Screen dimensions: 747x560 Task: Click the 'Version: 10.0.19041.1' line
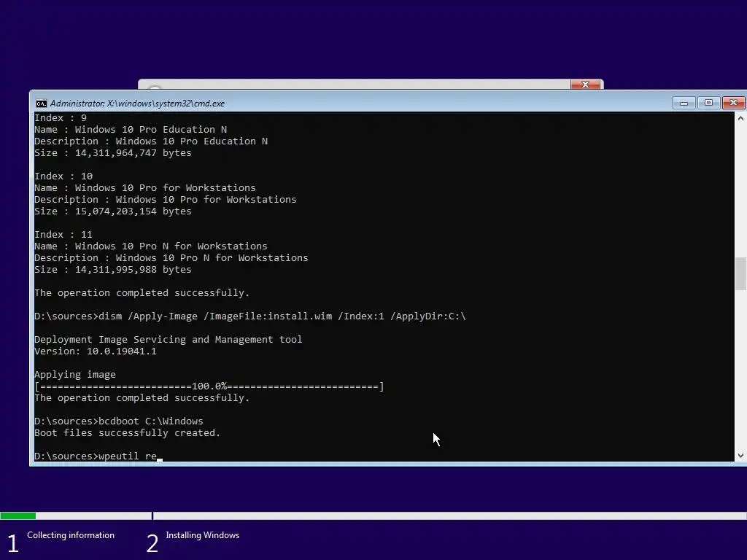coord(96,351)
